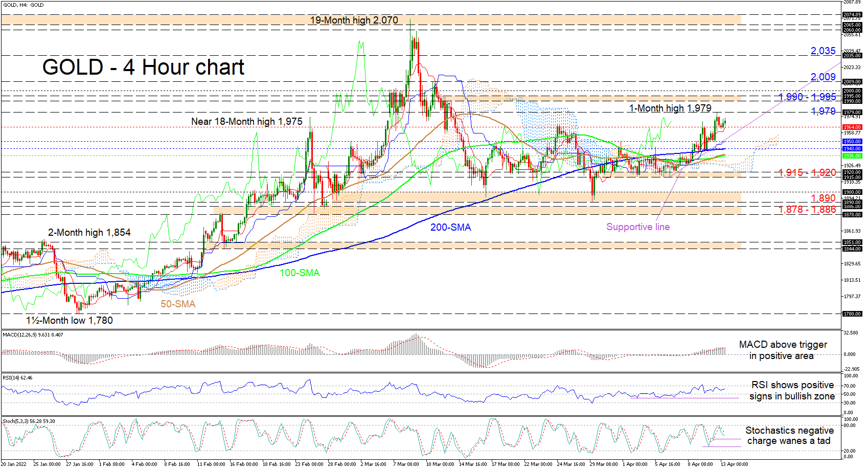
Task: Select the orange '50-SMA' label
Action: click(178, 304)
